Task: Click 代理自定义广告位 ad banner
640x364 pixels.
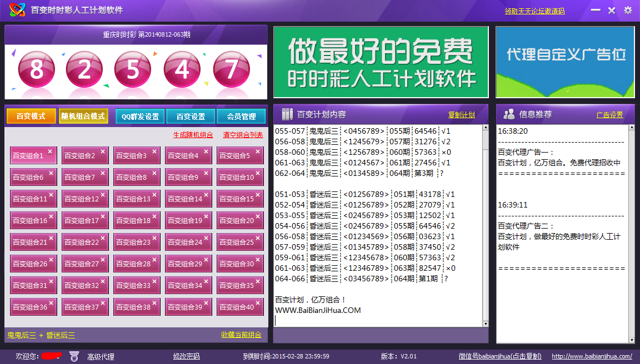Action: (x=566, y=62)
